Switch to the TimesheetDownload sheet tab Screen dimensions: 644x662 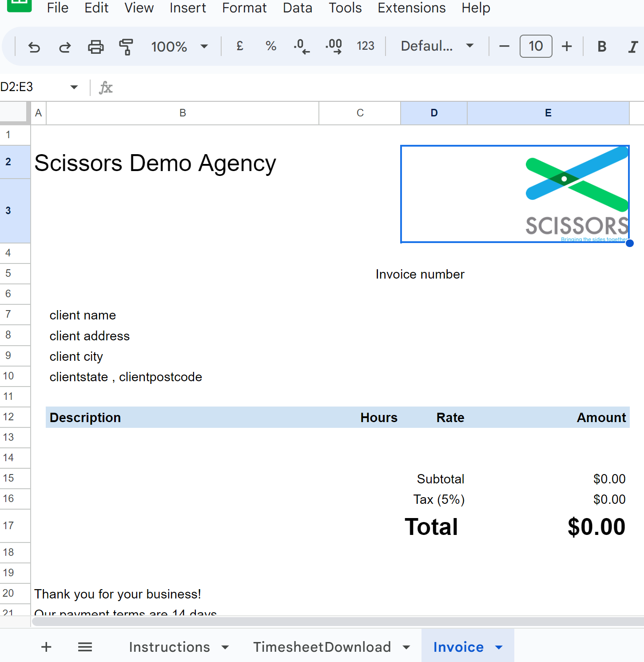[322, 647]
